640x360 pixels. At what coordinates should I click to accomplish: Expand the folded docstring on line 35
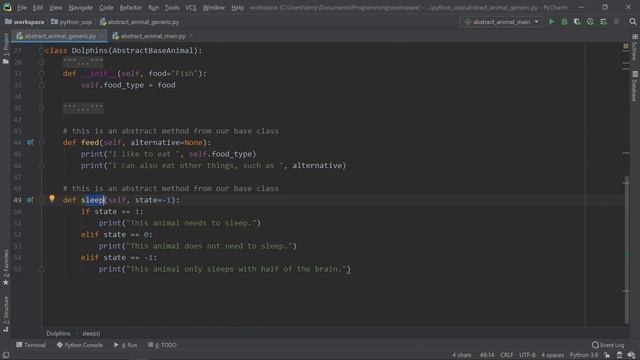click(x=83, y=108)
